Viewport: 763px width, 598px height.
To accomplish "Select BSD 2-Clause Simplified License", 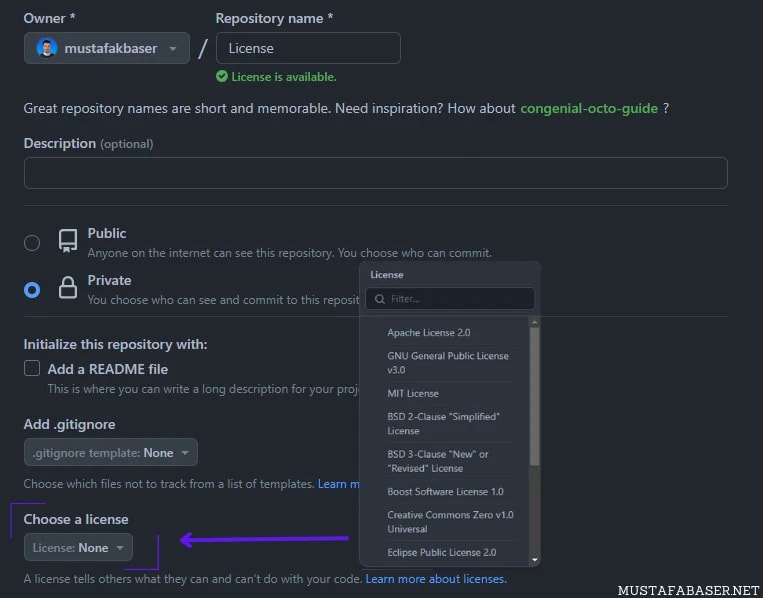I will click(445, 424).
